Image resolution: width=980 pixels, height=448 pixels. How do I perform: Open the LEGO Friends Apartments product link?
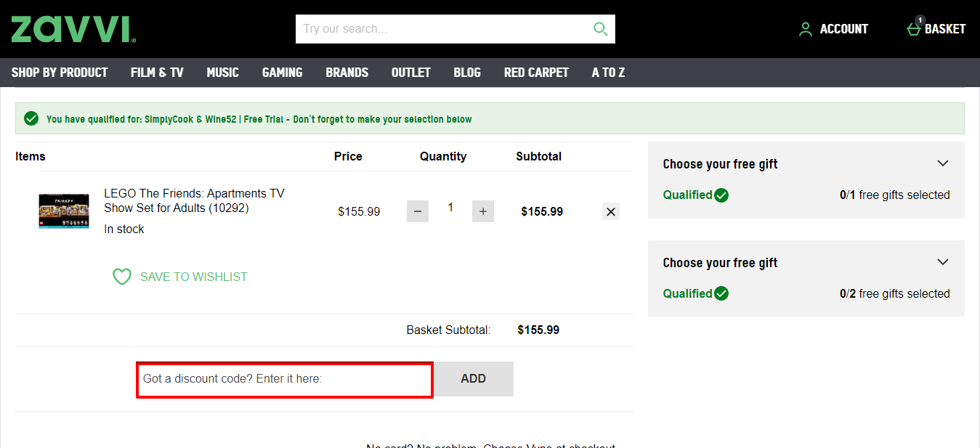[194, 200]
